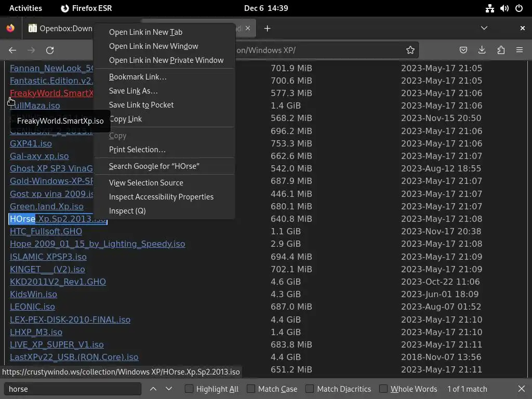Open LastXPv22_USB.(RON.Core).iso link
532x399 pixels.
[74, 357]
